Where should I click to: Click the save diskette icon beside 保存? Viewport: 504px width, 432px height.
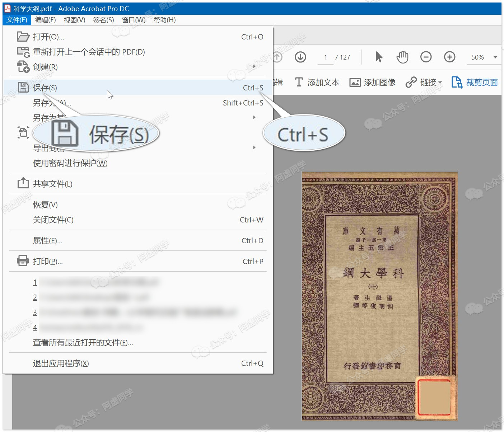point(23,87)
